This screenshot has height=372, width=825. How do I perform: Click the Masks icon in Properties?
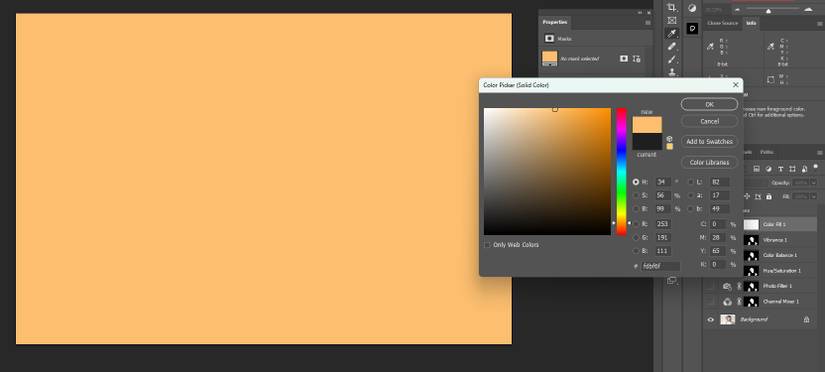click(x=550, y=38)
